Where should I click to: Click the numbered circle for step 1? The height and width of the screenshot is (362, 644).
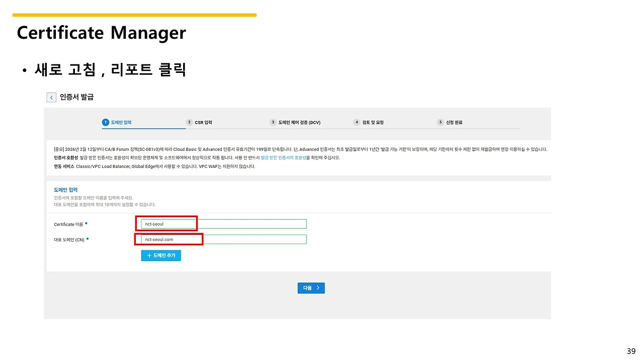(x=105, y=122)
